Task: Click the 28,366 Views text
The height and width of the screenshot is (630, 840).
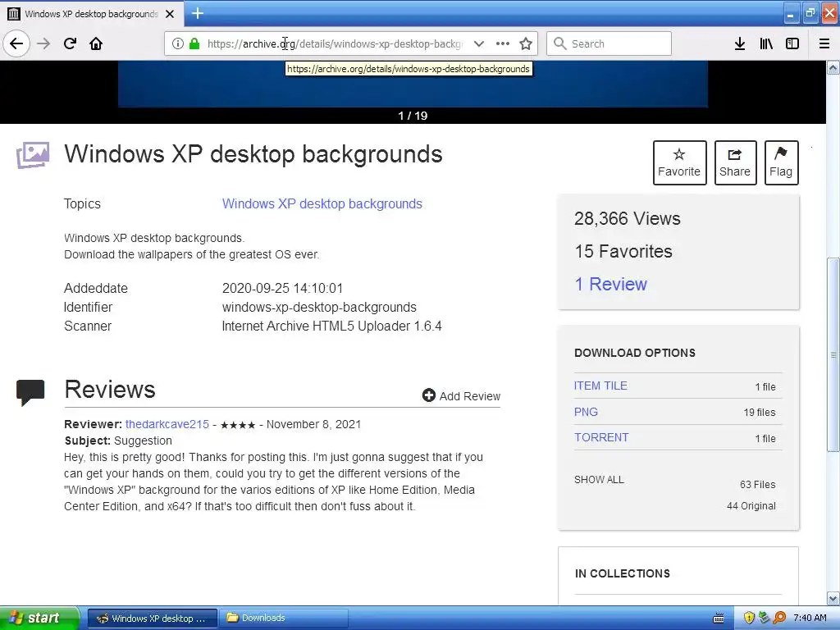Action: (x=628, y=218)
